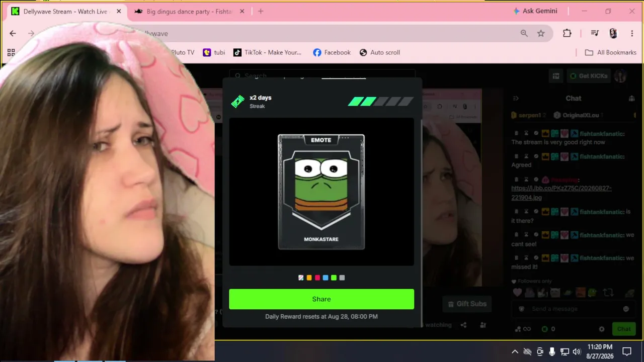644x362 pixels.
Task: Open the apps grid in the bookmarks bar
Action: 11,52
